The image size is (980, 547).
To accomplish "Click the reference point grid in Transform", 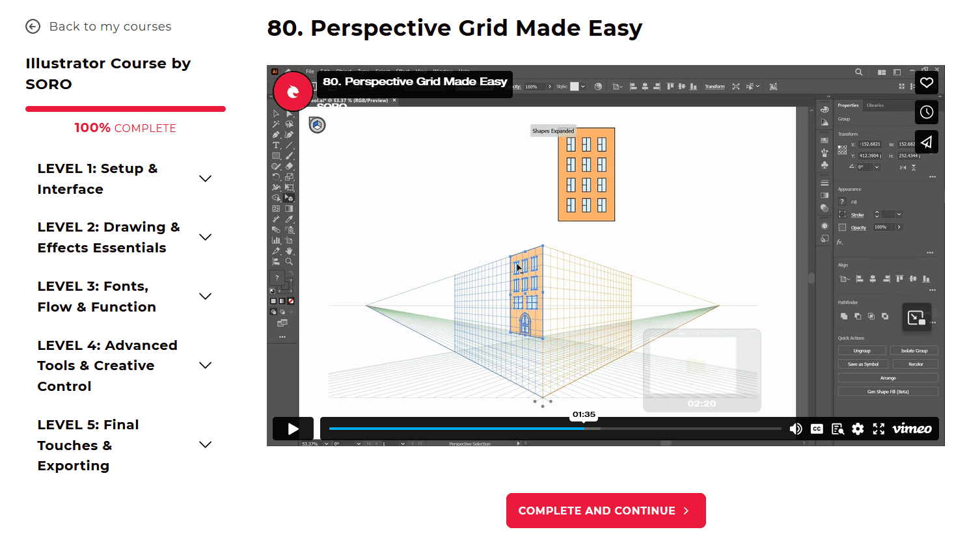I will [x=843, y=150].
